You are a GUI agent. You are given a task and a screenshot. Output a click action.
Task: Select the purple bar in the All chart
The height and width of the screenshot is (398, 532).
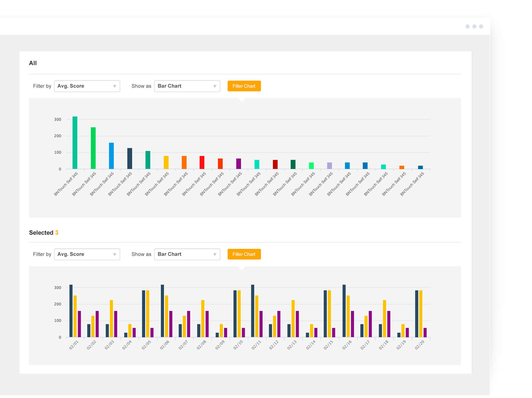(239, 164)
